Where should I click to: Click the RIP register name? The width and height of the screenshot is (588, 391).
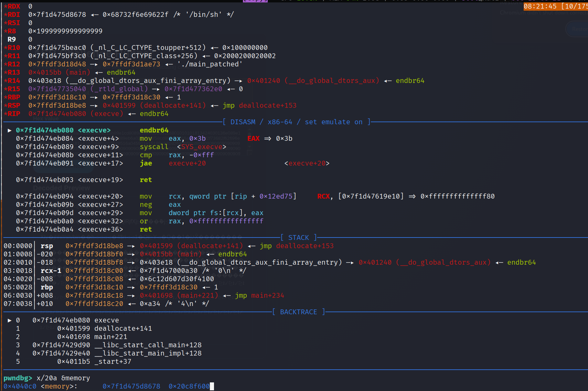(x=14, y=114)
